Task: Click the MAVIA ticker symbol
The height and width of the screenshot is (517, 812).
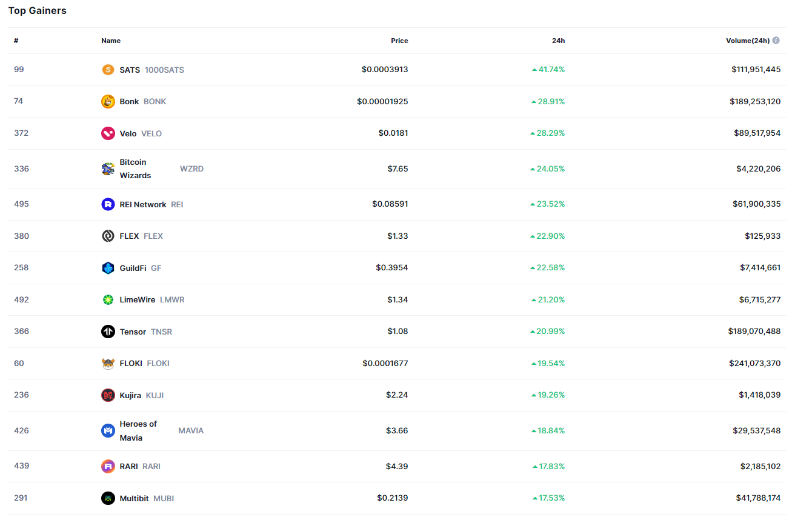Action: 191,430
